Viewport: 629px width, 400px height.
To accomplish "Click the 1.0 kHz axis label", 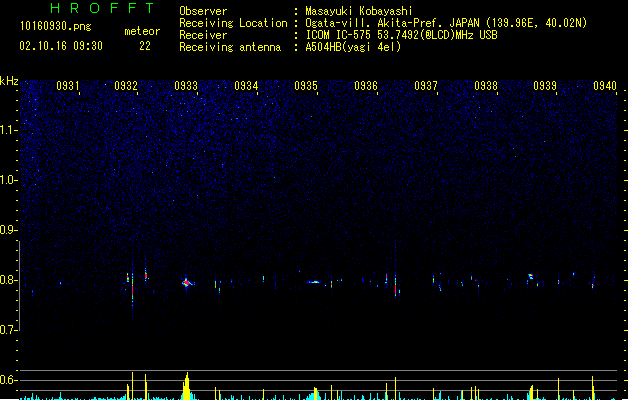I will pos(8,180).
